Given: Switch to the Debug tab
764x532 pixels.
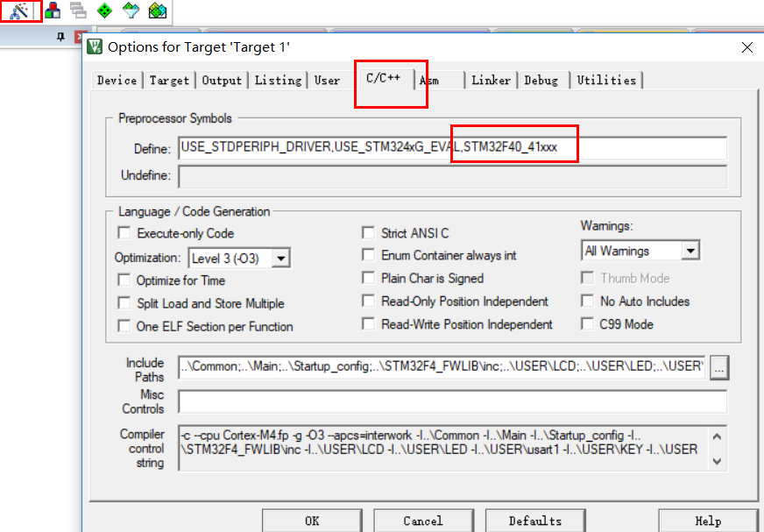Looking at the screenshot, I should 542,80.
